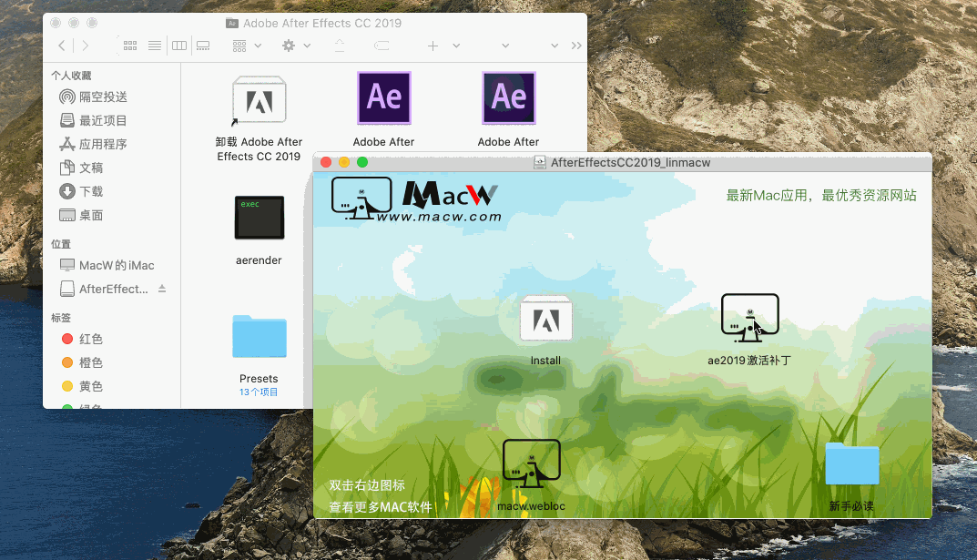This screenshot has height=560, width=977.
Task: Expand the overflow toolbar chevron
Action: [x=575, y=46]
